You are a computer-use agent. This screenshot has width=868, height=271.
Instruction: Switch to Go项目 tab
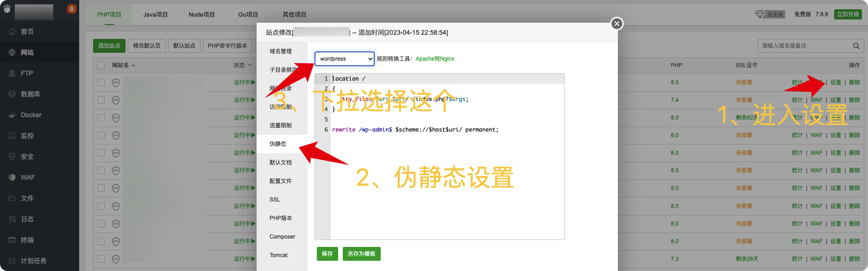pyautogui.click(x=248, y=15)
